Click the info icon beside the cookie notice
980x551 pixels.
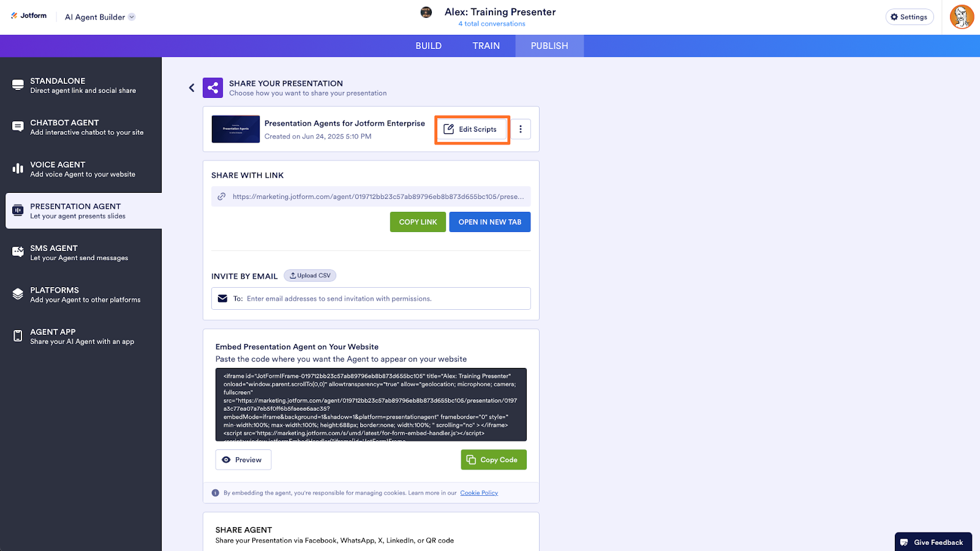[216, 493]
